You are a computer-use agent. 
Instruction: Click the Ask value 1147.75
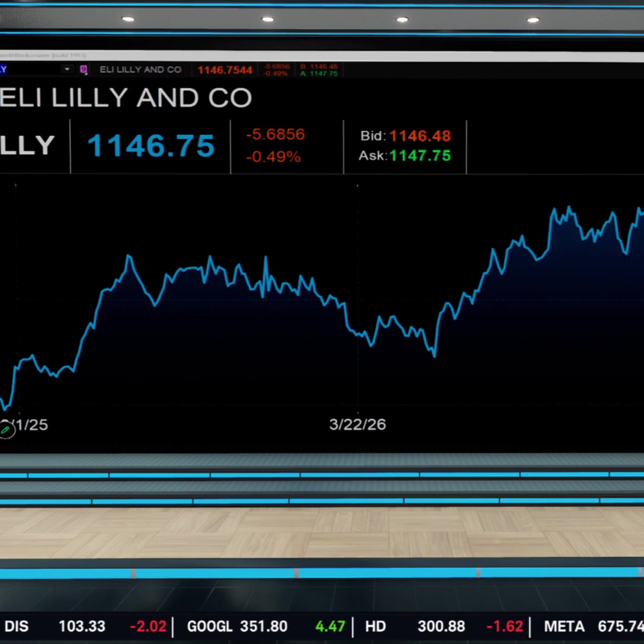tap(420, 156)
